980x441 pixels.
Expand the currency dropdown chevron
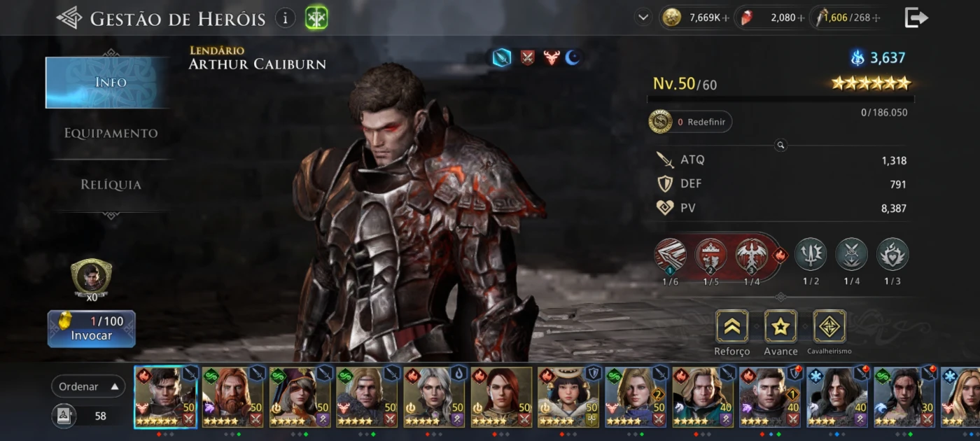coord(643,17)
